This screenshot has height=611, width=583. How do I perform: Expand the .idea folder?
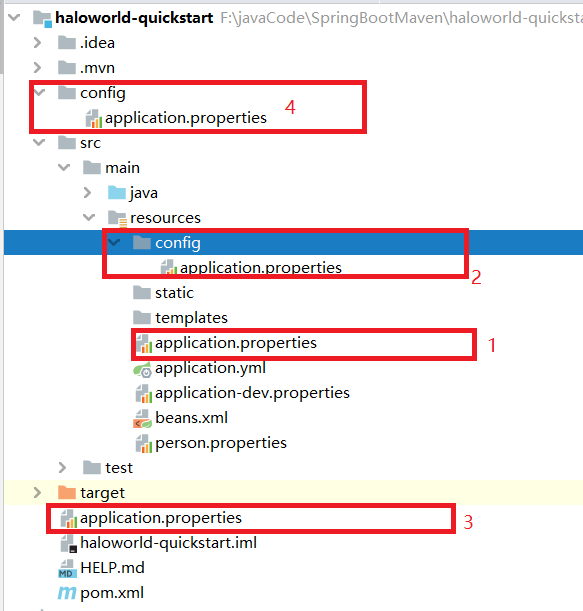[x=37, y=42]
